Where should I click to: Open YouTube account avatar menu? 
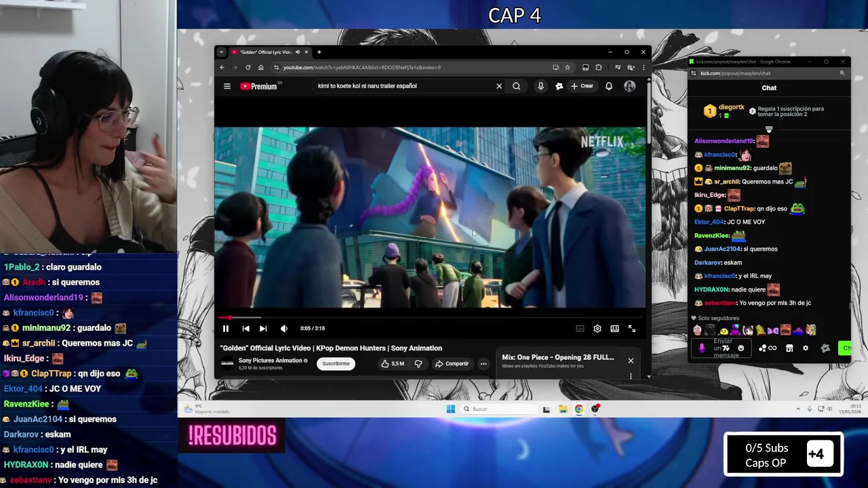tap(629, 86)
